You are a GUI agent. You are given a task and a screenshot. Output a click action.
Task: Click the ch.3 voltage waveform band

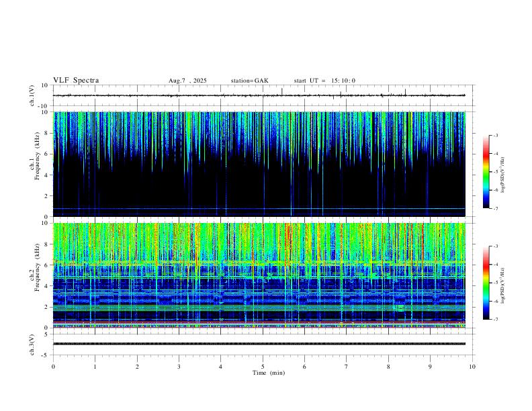click(259, 344)
